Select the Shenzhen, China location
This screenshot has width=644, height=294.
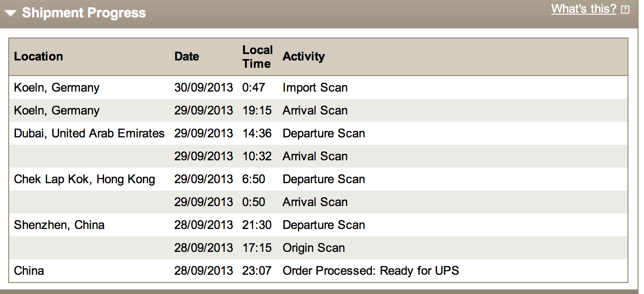pos(59,225)
